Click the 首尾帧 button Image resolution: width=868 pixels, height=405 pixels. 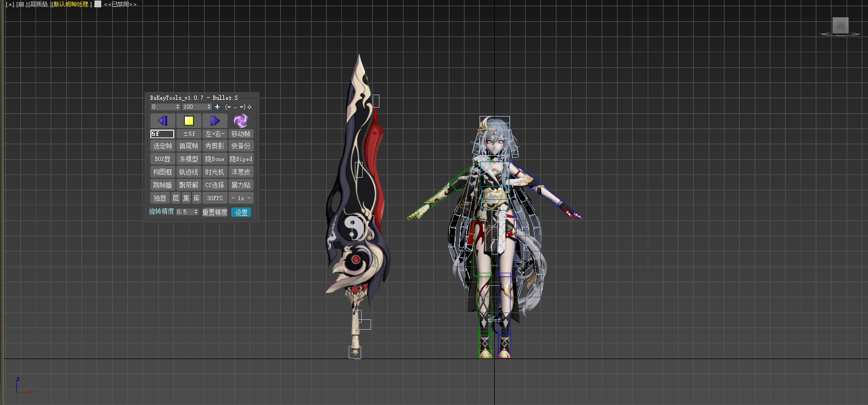[189, 146]
